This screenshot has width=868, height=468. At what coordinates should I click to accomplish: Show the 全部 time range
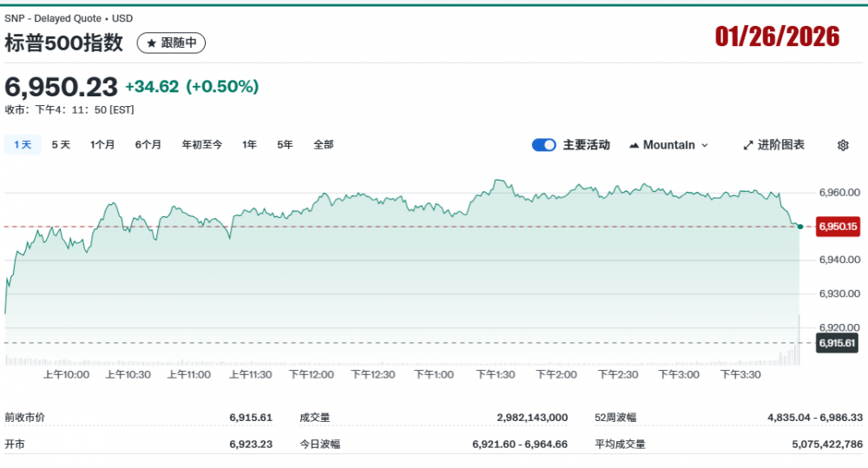coord(323,145)
